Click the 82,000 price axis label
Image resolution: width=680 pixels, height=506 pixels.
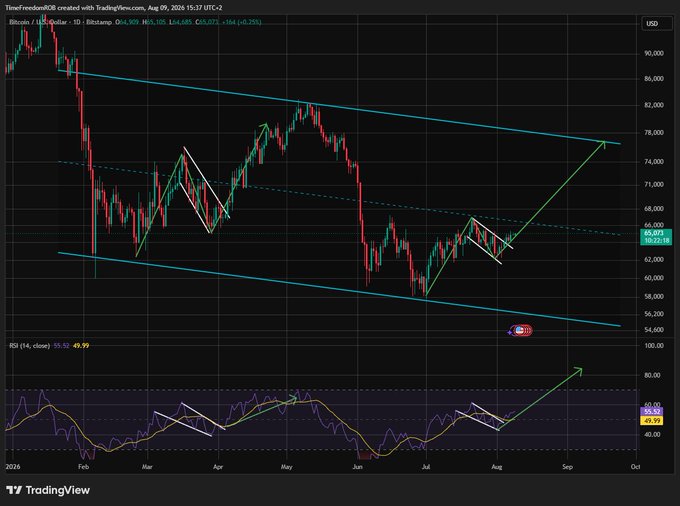click(654, 105)
